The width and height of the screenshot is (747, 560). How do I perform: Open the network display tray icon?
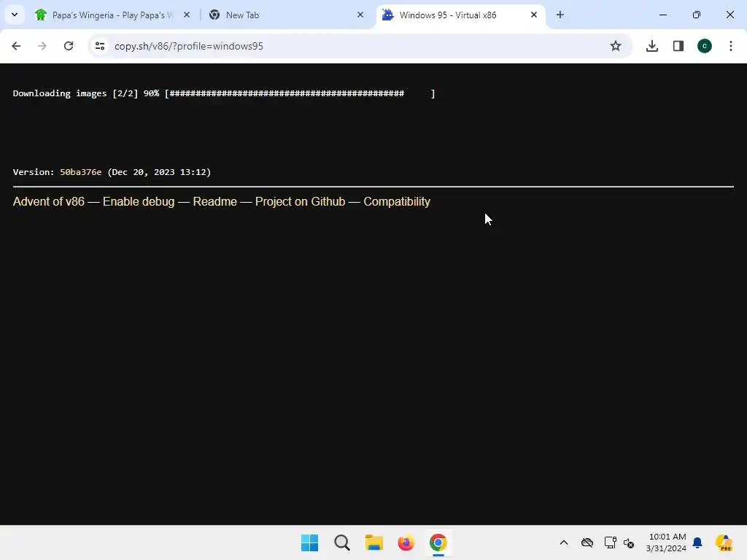[x=611, y=542]
